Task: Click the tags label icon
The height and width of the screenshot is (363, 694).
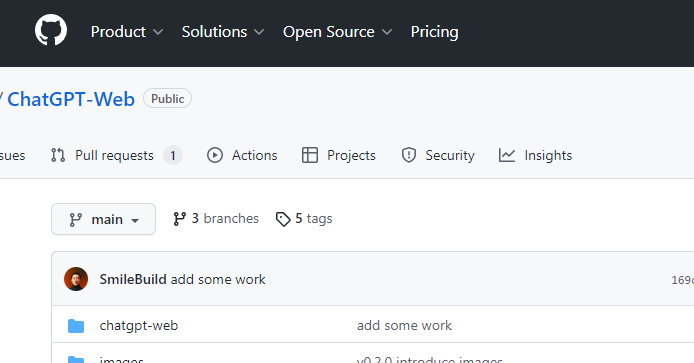Action: point(283,219)
